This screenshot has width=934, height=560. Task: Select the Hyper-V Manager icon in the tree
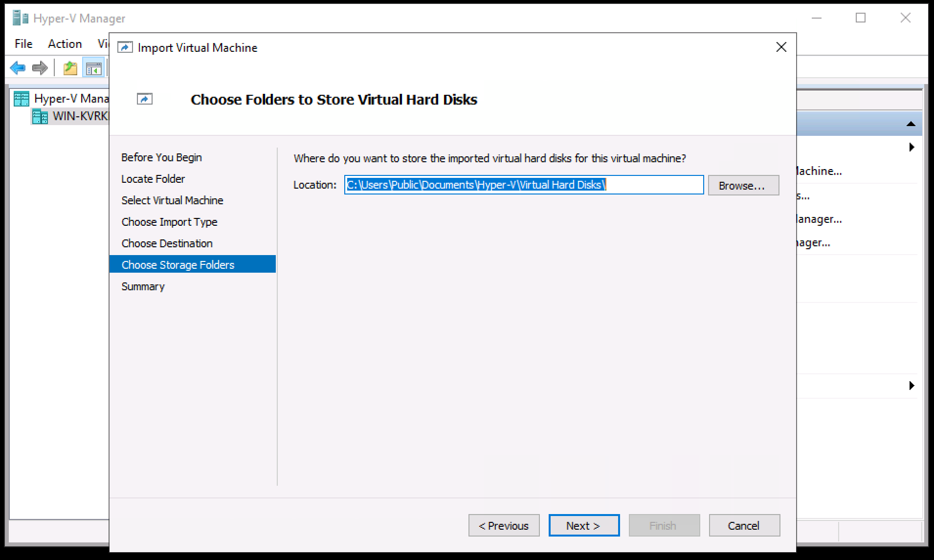[x=21, y=98]
